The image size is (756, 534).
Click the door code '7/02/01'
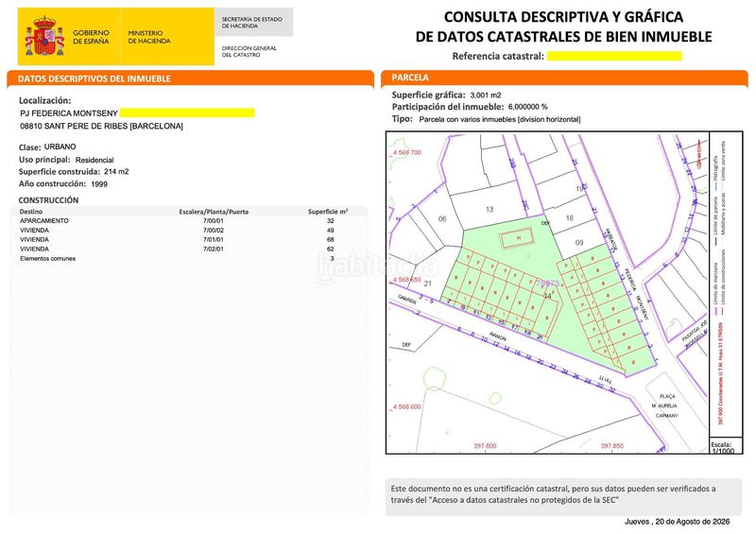click(x=214, y=249)
